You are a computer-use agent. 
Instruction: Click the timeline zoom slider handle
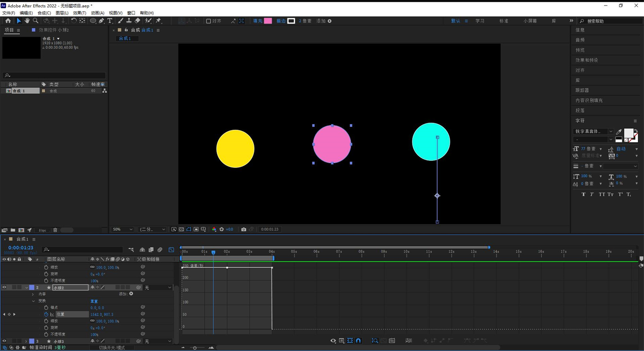click(195, 348)
